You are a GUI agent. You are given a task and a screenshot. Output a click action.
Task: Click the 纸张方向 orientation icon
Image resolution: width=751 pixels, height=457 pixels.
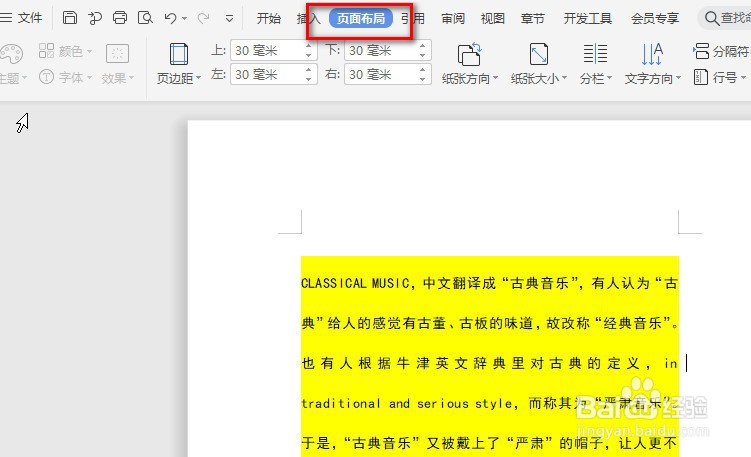point(469,54)
